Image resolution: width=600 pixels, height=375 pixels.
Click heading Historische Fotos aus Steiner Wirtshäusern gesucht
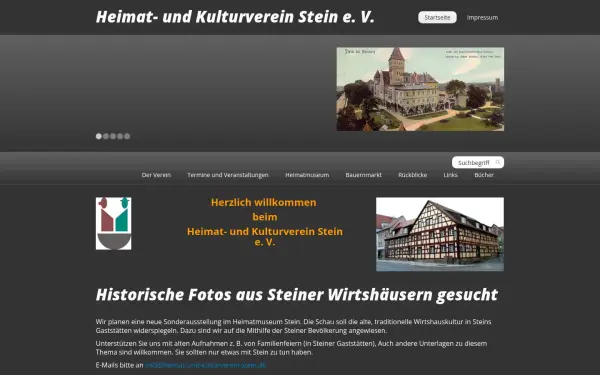point(297,295)
